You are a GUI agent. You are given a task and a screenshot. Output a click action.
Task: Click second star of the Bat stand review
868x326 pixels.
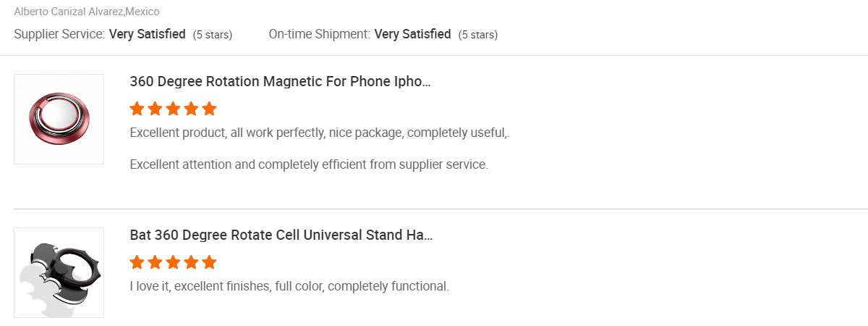click(155, 262)
